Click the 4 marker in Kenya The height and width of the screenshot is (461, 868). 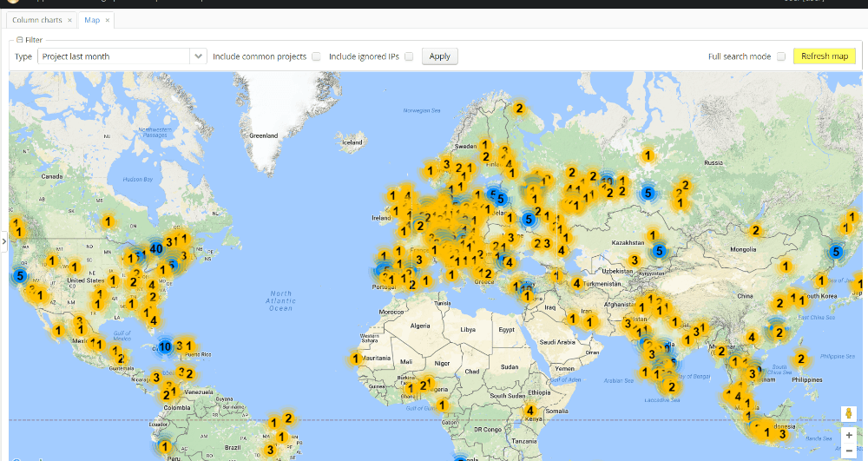pyautogui.click(x=530, y=411)
